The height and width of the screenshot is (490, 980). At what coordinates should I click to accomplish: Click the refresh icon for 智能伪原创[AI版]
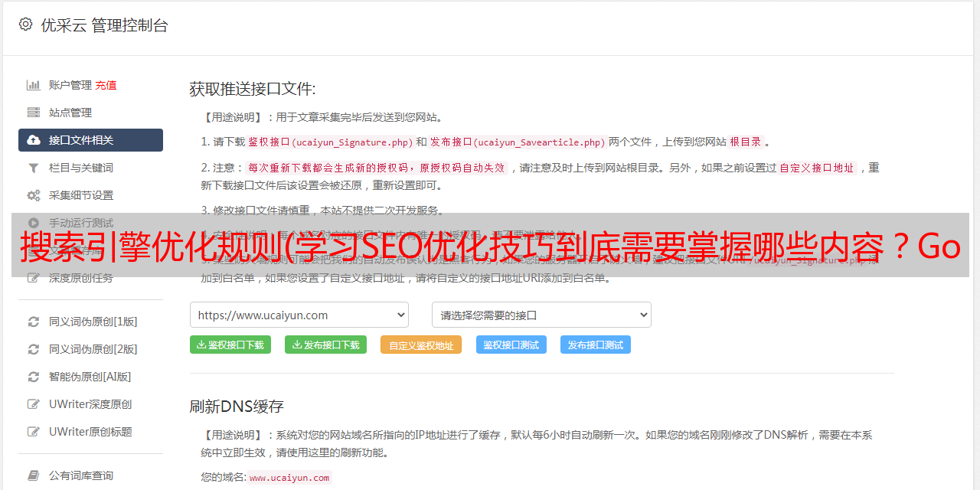pos(34,377)
